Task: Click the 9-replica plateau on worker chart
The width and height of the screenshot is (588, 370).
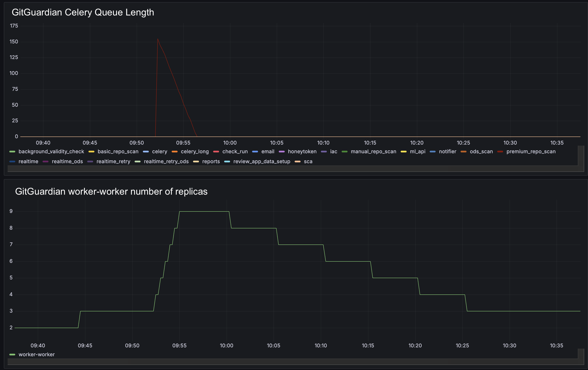Action: point(204,211)
